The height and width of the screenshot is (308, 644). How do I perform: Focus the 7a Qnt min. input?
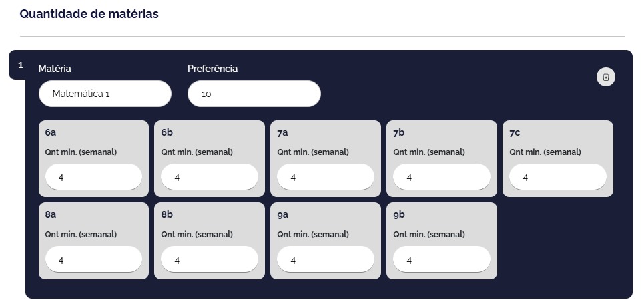coord(326,177)
